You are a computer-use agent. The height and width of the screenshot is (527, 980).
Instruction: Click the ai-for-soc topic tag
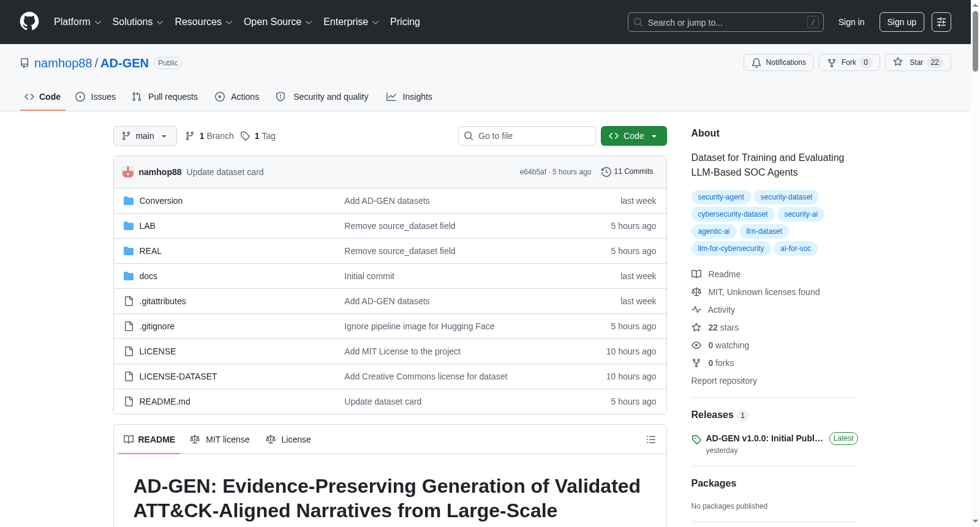pyautogui.click(x=796, y=249)
